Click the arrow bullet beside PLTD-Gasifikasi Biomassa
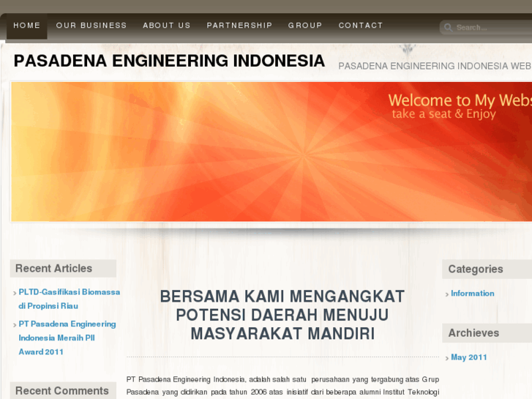Screen dimensions: 532x399 coord(15,293)
